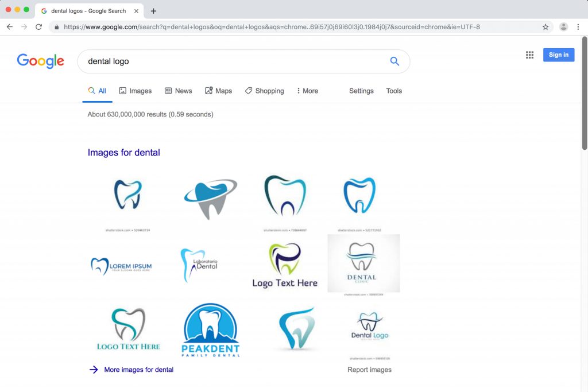Open the gray tooth with blue orbit thumbnail
The image size is (588, 392).
pos(210,199)
